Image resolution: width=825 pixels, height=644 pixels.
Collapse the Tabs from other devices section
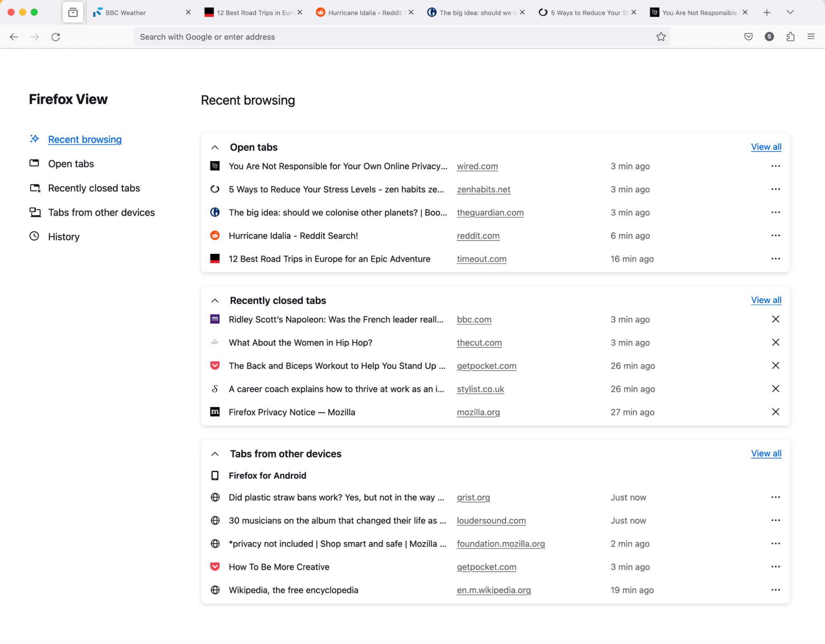click(215, 454)
